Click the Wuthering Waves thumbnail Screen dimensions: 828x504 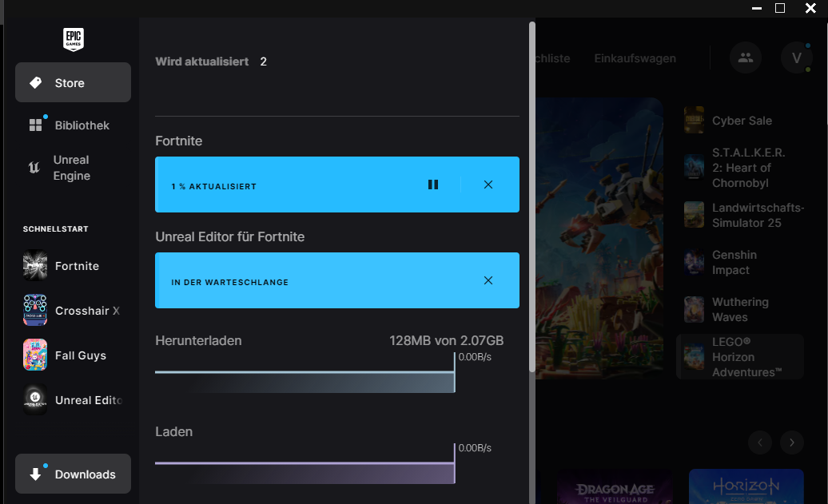(x=694, y=310)
